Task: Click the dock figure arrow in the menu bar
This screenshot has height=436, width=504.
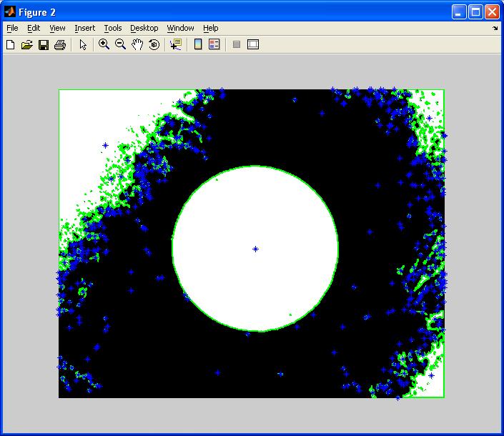Action: coord(495,29)
